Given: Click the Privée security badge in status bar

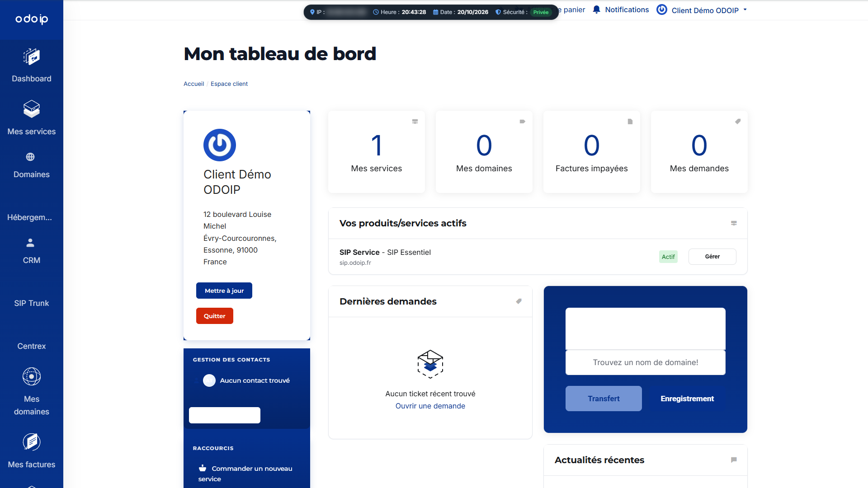Looking at the screenshot, I should (541, 12).
